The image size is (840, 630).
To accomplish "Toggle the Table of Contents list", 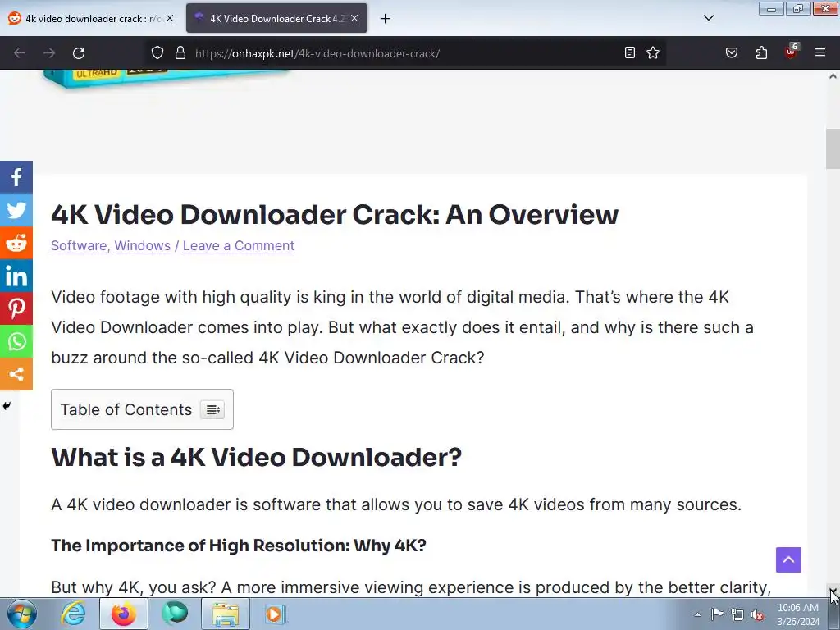I will point(212,410).
